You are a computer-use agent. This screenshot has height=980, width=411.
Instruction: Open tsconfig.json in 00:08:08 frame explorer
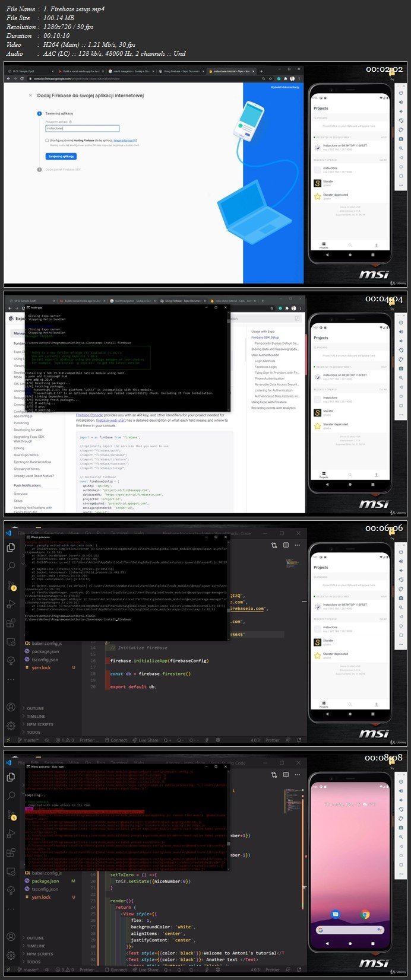[x=46, y=889]
